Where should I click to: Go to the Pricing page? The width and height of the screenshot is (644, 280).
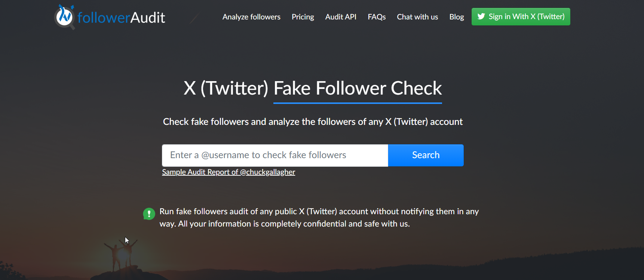click(x=303, y=17)
